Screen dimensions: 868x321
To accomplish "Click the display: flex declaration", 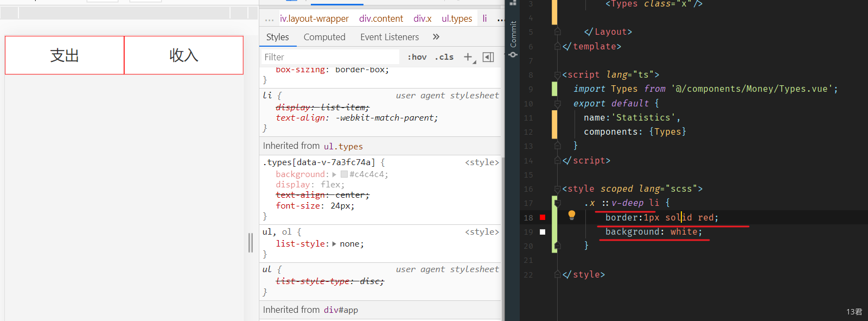I will point(310,185).
